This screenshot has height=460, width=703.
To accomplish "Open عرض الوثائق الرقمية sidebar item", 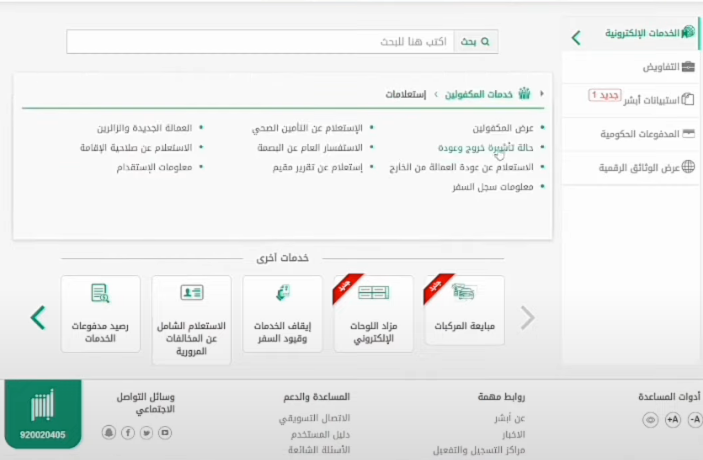I will pyautogui.click(x=631, y=168).
